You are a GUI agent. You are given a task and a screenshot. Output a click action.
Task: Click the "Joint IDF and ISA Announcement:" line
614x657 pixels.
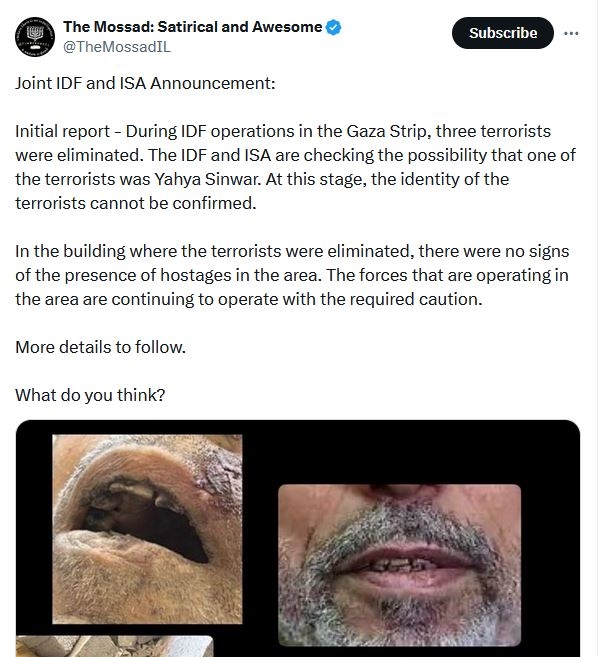tap(145, 83)
